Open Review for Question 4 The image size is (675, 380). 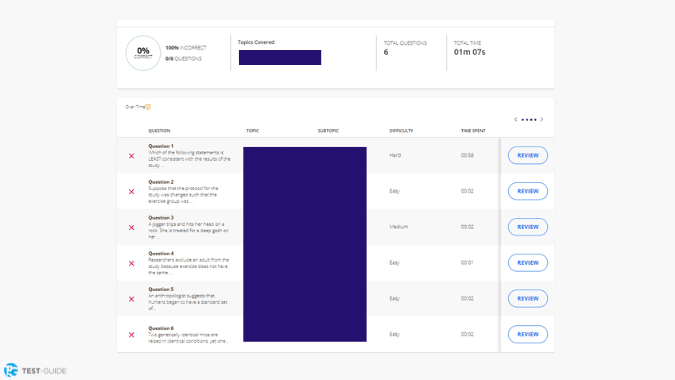(x=528, y=263)
